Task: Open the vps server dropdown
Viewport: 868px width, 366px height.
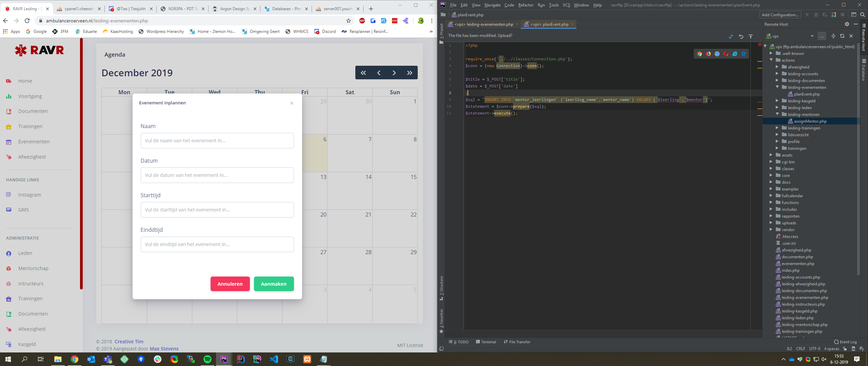Action: (x=812, y=36)
